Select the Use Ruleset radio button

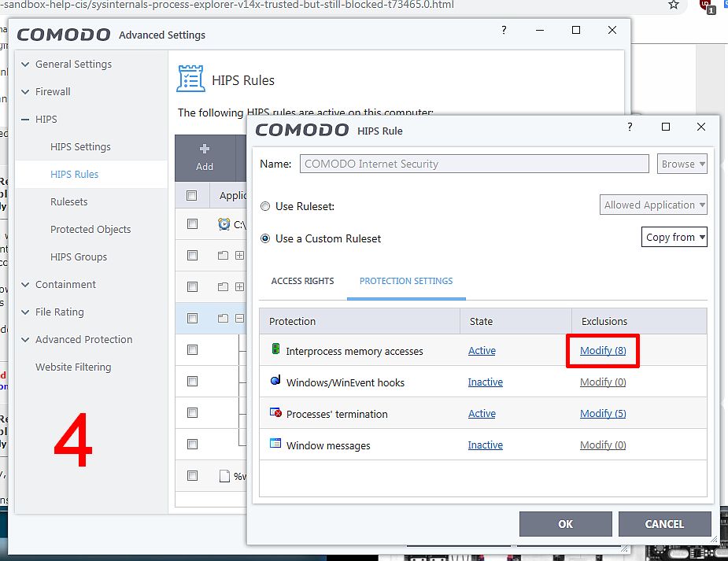(265, 206)
